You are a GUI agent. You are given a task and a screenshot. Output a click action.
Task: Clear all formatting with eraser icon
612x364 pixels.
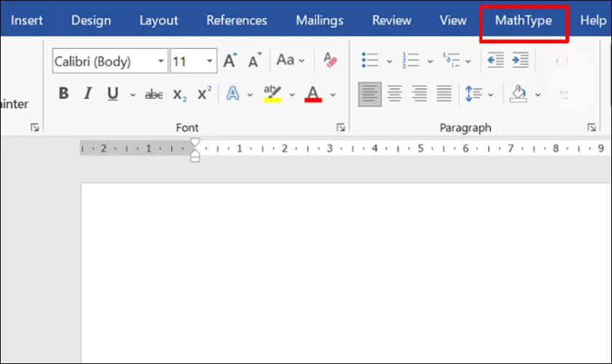pos(330,60)
